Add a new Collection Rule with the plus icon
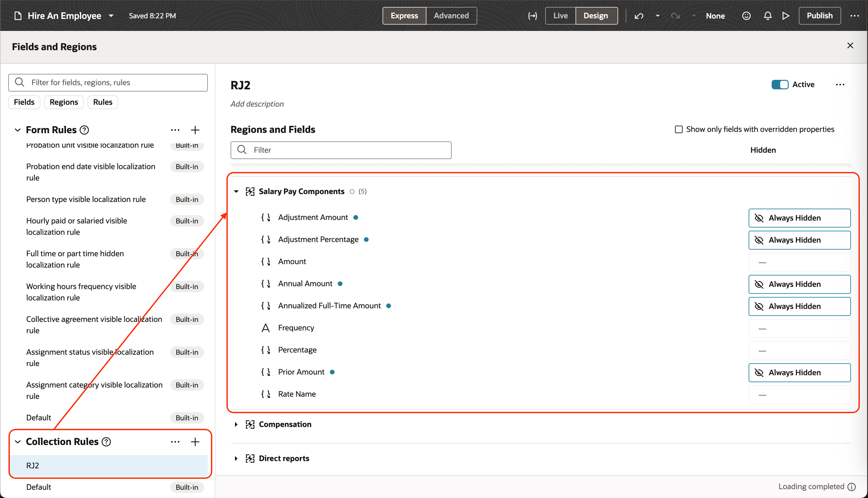This screenshot has width=868, height=498. pos(195,442)
